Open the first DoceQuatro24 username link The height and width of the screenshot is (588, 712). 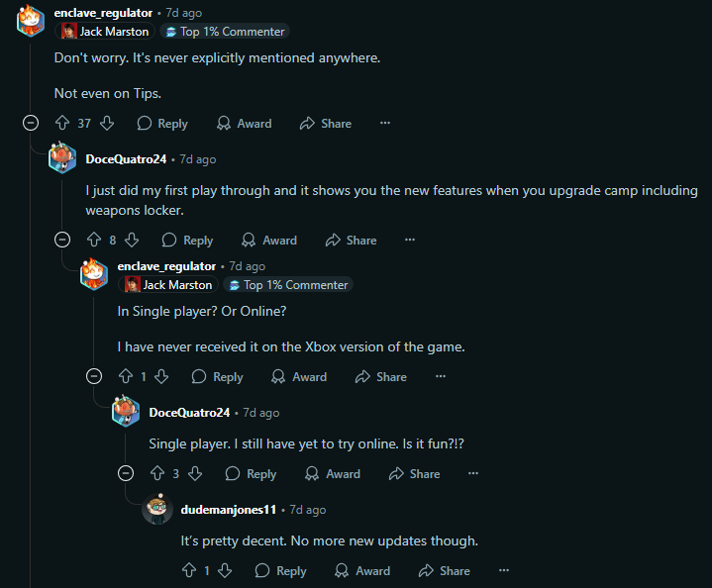tap(126, 159)
